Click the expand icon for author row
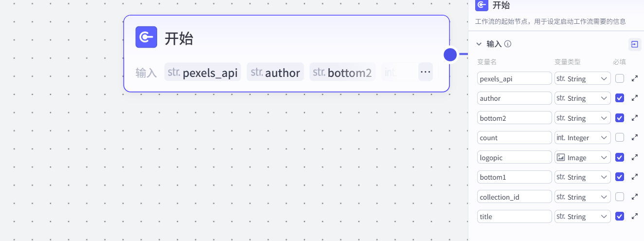644x241 pixels. pyautogui.click(x=634, y=98)
